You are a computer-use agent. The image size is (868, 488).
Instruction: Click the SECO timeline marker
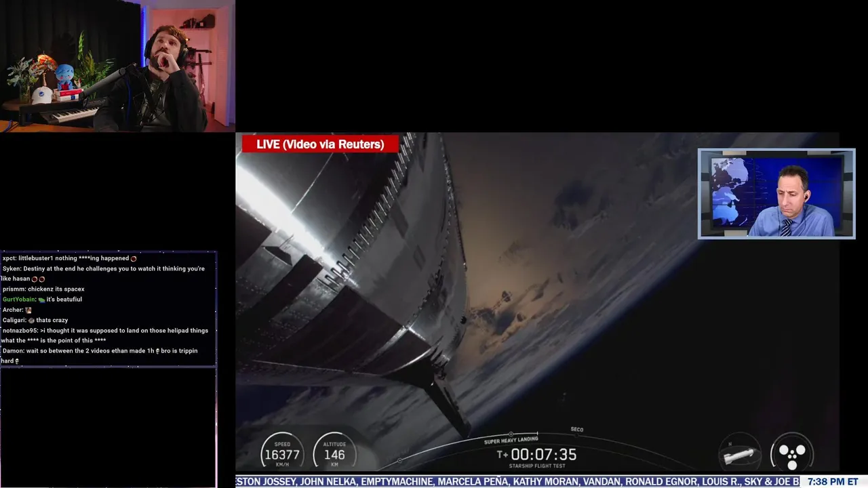pyautogui.click(x=577, y=430)
